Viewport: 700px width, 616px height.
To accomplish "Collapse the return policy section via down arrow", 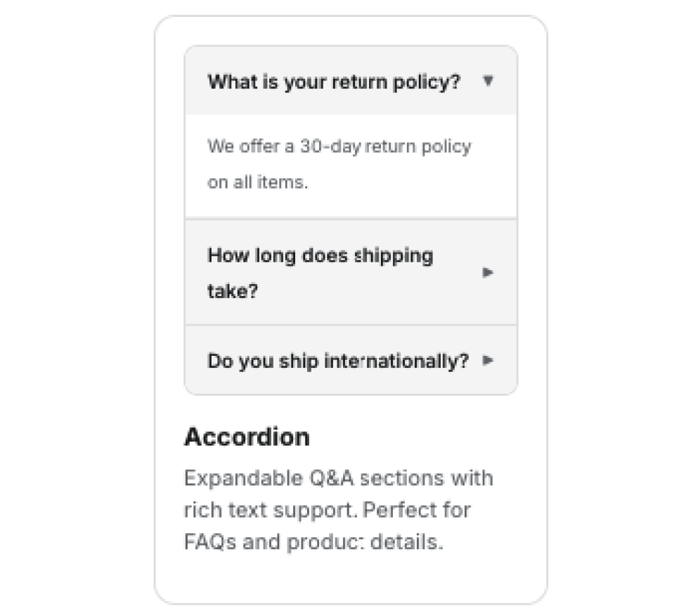I will [x=488, y=81].
